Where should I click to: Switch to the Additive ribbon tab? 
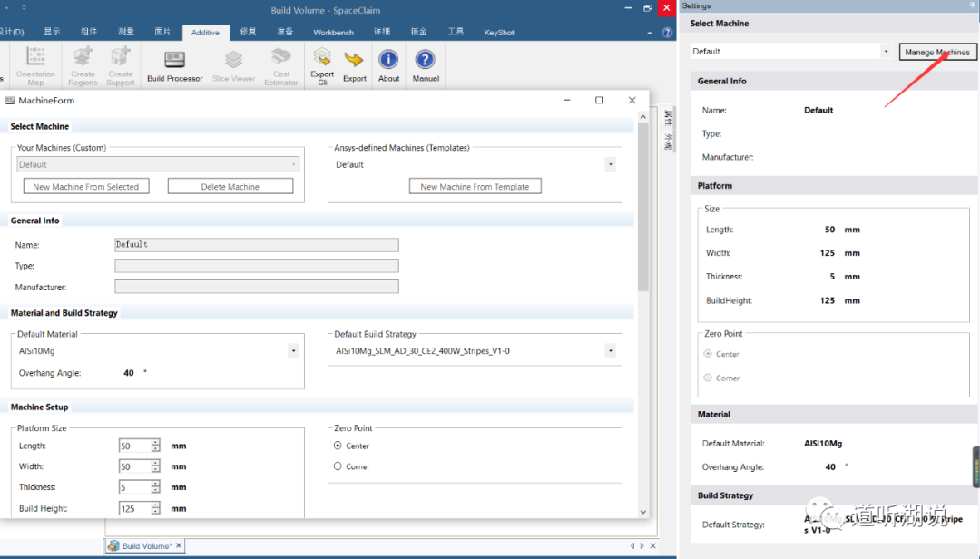tap(205, 33)
